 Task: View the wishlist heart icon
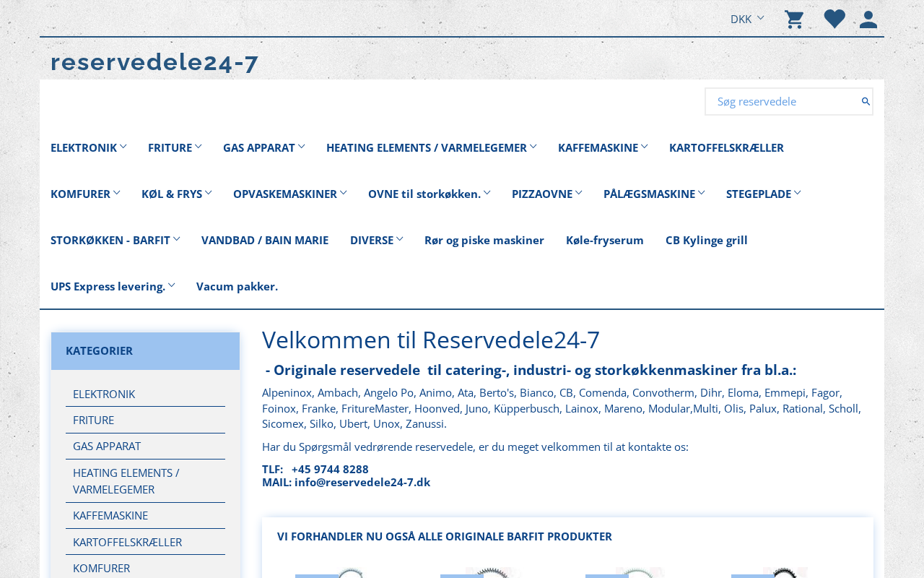coord(834,19)
